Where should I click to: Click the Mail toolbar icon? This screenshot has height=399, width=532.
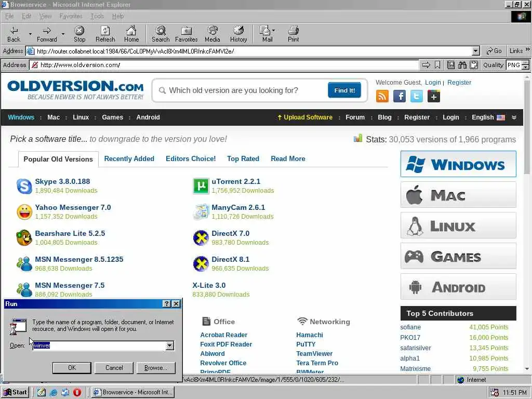[x=268, y=34]
